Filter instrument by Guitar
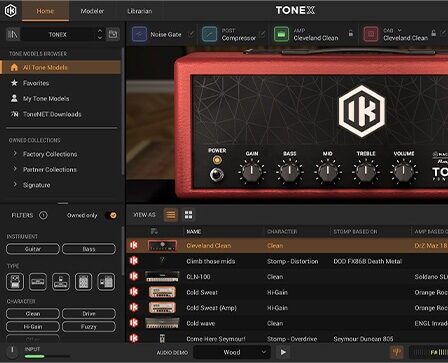This screenshot has height=363, width=448. [33, 249]
